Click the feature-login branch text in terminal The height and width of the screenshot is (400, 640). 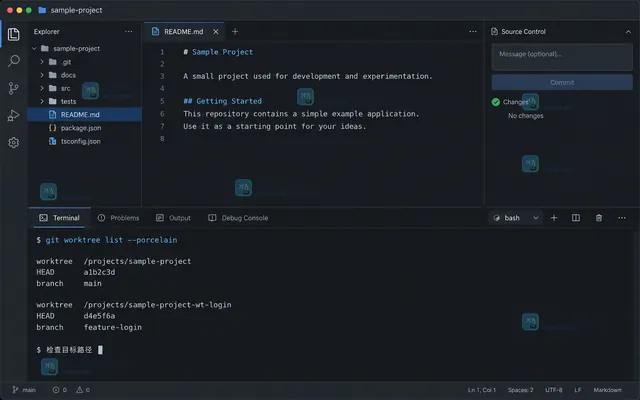point(113,327)
